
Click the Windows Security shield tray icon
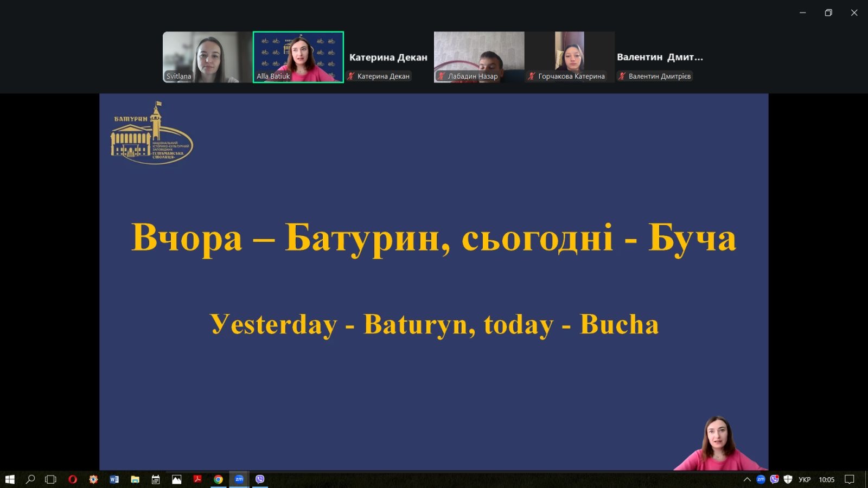click(788, 479)
